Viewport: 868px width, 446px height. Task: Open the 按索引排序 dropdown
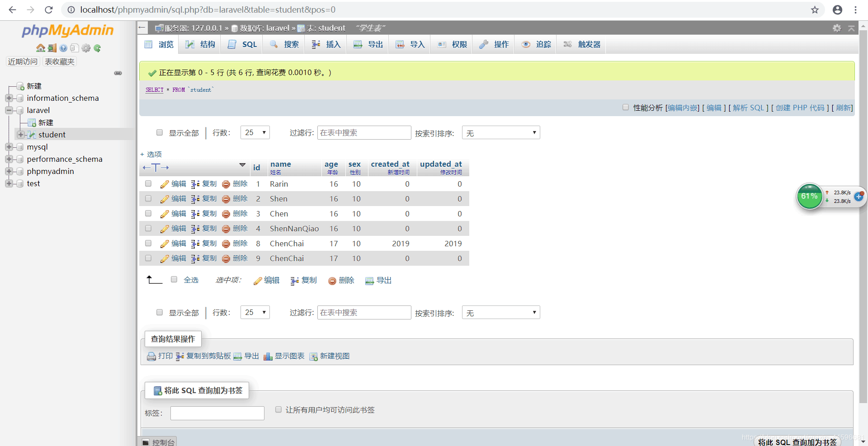500,132
